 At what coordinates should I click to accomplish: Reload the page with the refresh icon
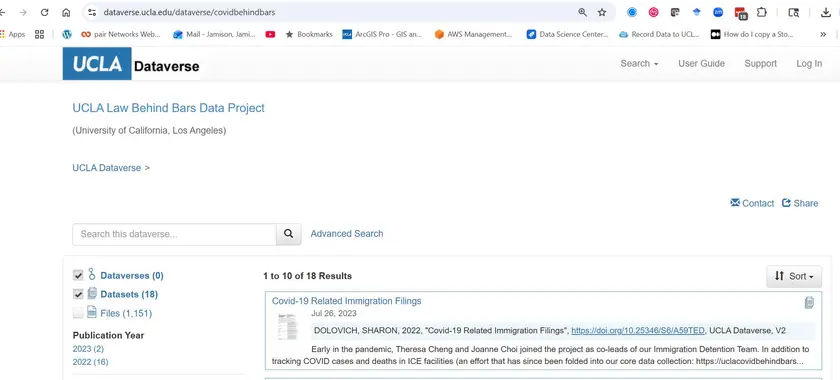[x=44, y=12]
